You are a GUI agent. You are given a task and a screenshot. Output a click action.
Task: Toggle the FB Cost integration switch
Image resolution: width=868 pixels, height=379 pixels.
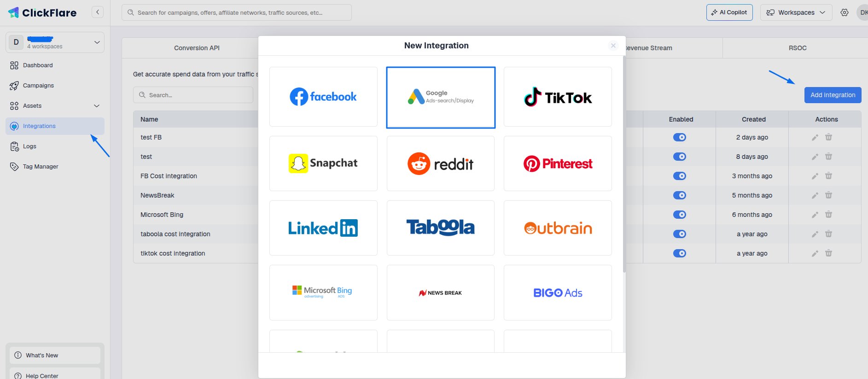click(x=680, y=176)
